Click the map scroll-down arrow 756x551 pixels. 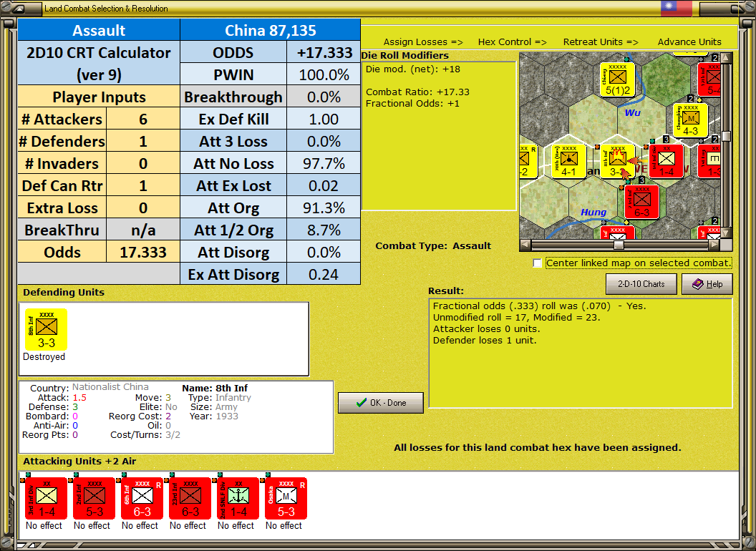tap(726, 233)
